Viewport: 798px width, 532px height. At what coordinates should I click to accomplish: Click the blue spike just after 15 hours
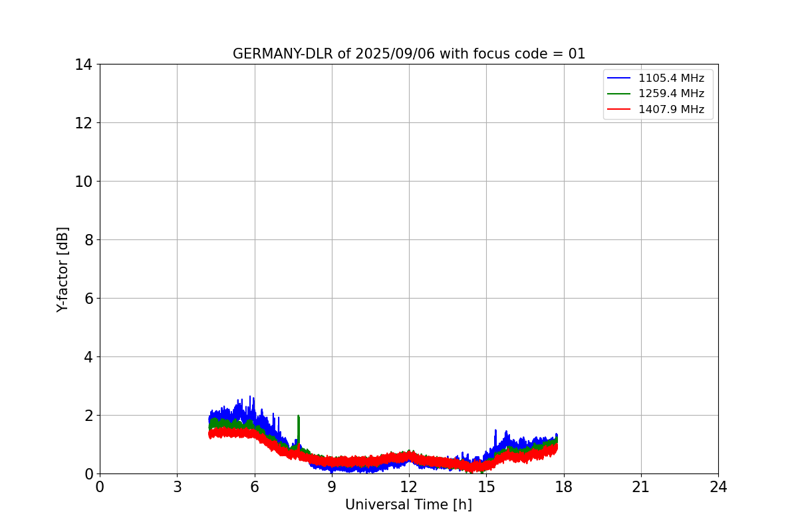(495, 439)
